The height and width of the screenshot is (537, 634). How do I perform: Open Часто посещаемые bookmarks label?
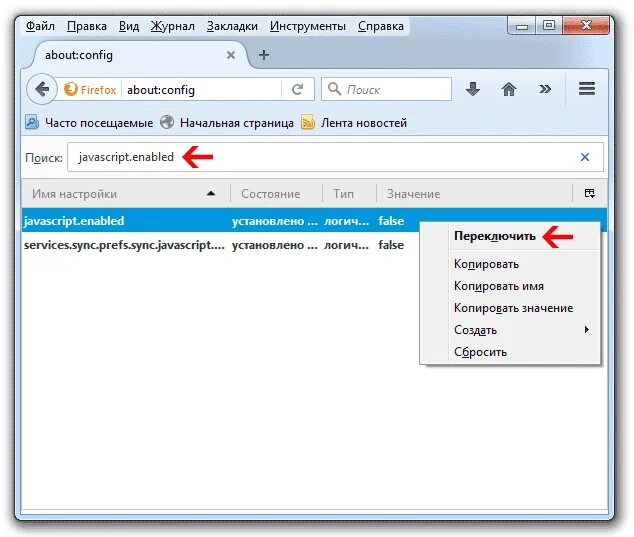pyautogui.click(x=99, y=123)
